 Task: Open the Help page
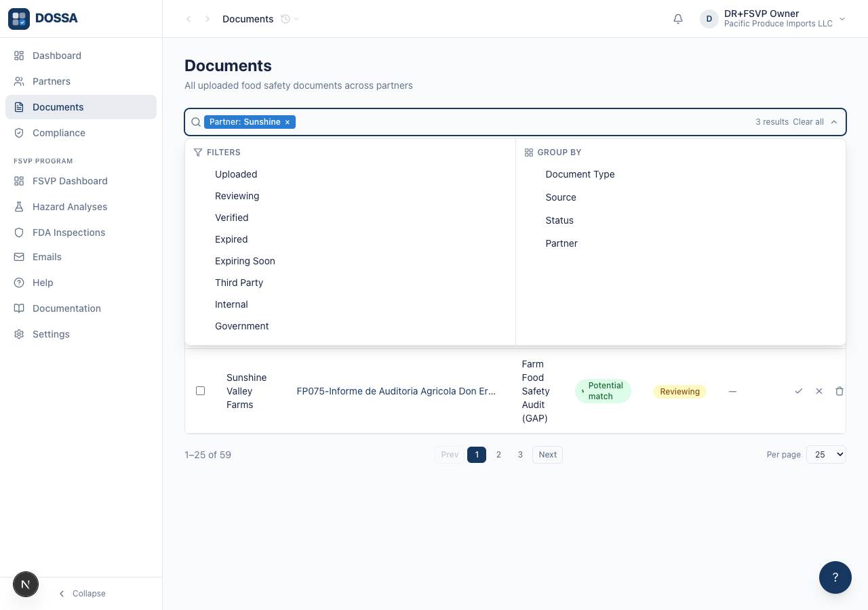click(81, 283)
